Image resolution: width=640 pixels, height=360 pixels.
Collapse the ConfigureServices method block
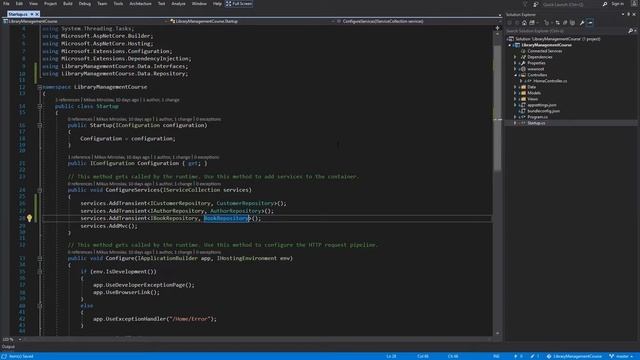click(40, 190)
